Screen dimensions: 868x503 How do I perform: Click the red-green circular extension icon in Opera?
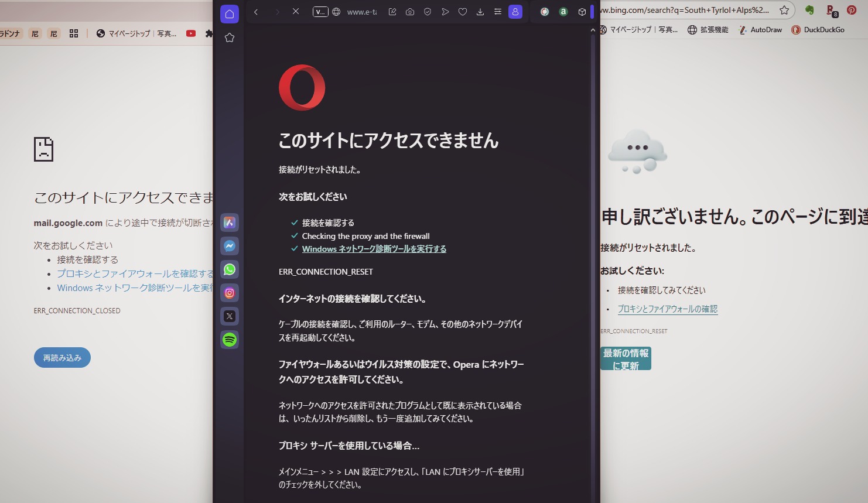545,12
